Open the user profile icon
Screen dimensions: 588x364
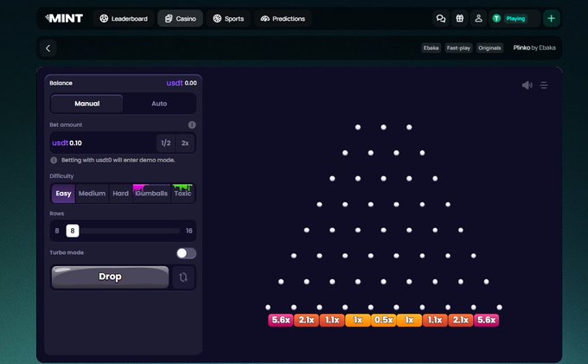point(478,18)
